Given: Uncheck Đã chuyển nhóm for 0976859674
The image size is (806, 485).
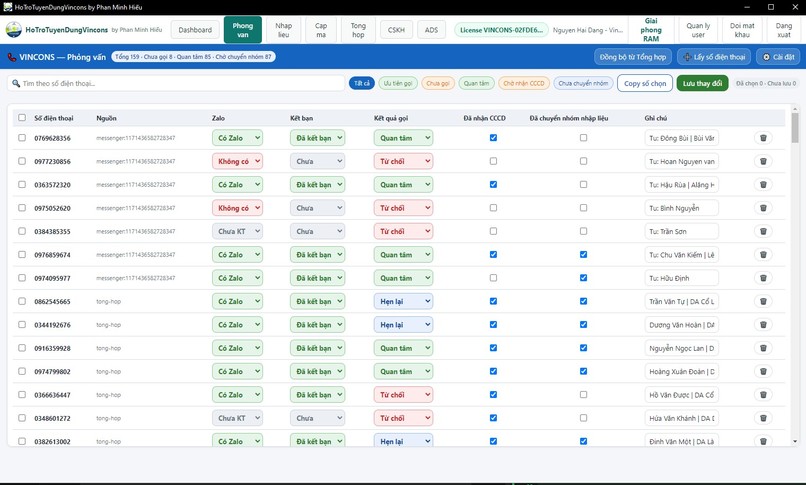Looking at the screenshot, I should pyautogui.click(x=583, y=254).
